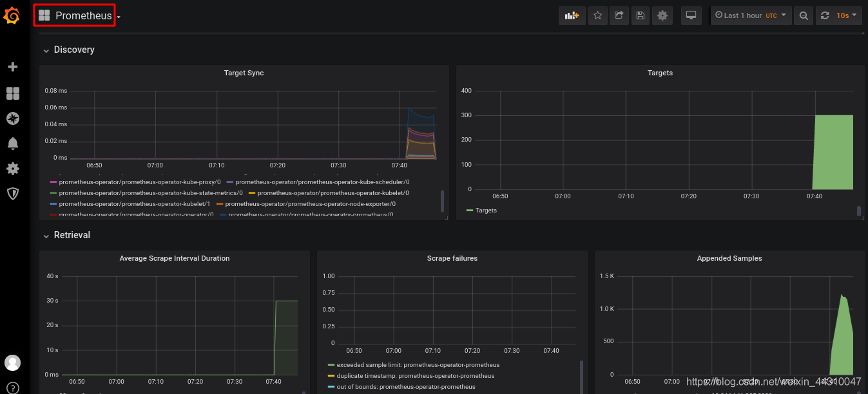Image resolution: width=868 pixels, height=394 pixels.
Task: Open the Target Sync panel title menu
Action: 244,73
